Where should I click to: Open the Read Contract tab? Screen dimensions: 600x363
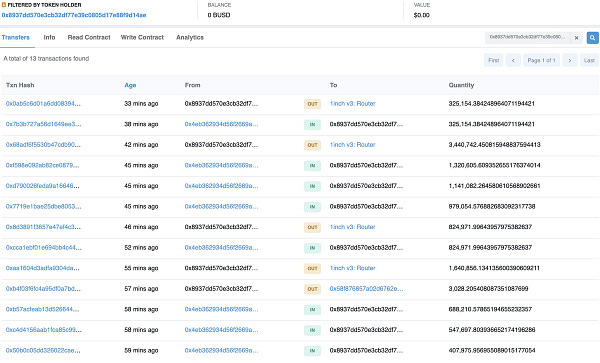[89, 37]
